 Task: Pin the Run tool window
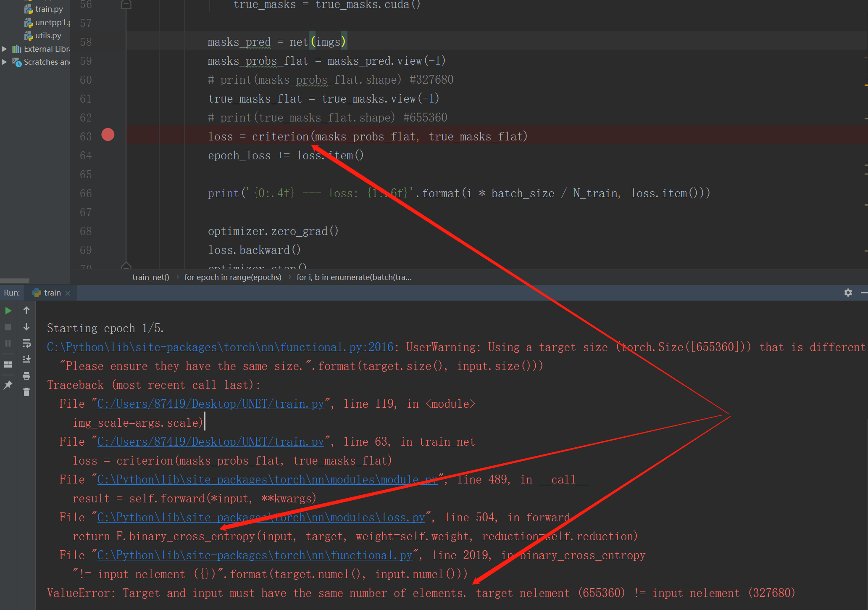coord(8,385)
